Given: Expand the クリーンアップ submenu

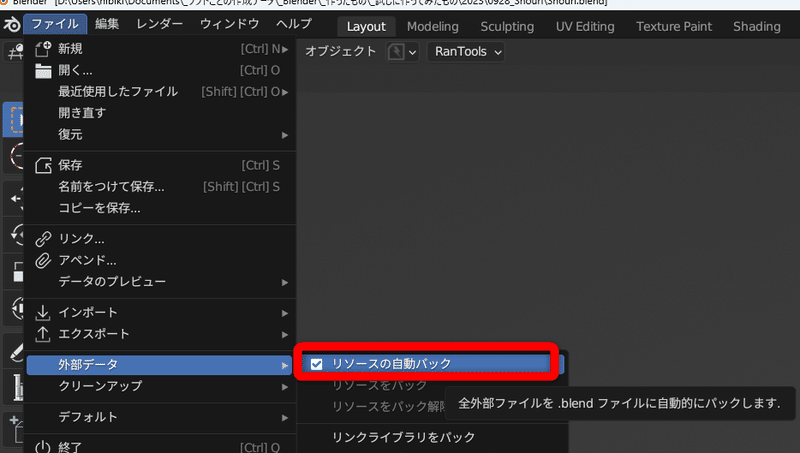Looking at the screenshot, I should pyautogui.click(x=159, y=386).
